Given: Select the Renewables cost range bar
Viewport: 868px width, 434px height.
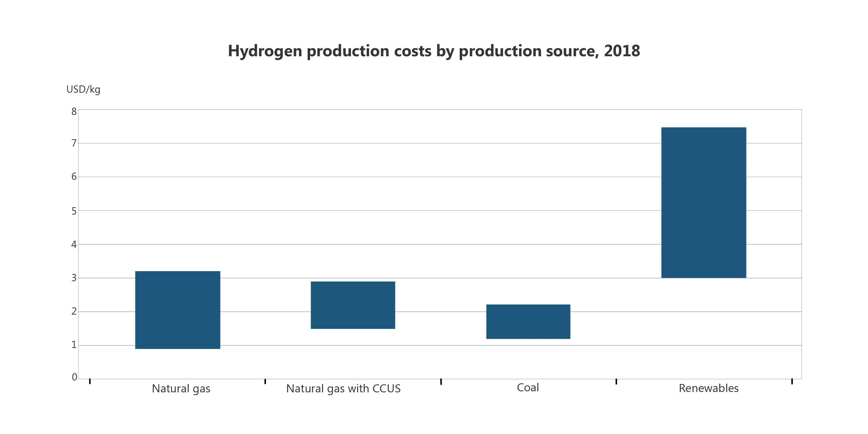Looking at the screenshot, I should pyautogui.click(x=704, y=203).
